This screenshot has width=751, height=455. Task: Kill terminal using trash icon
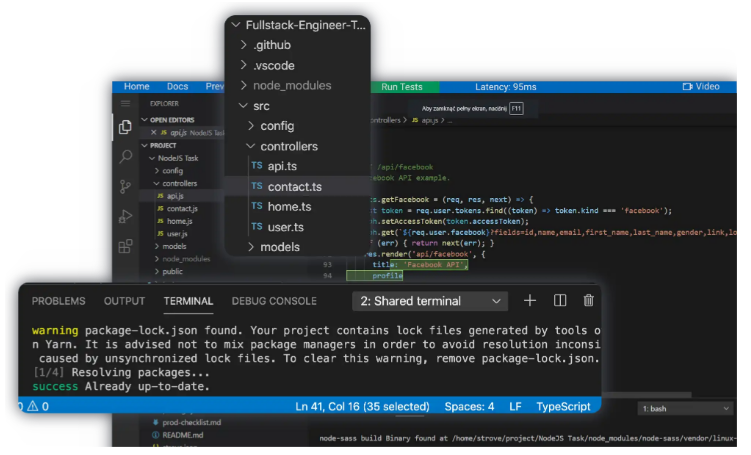589,301
